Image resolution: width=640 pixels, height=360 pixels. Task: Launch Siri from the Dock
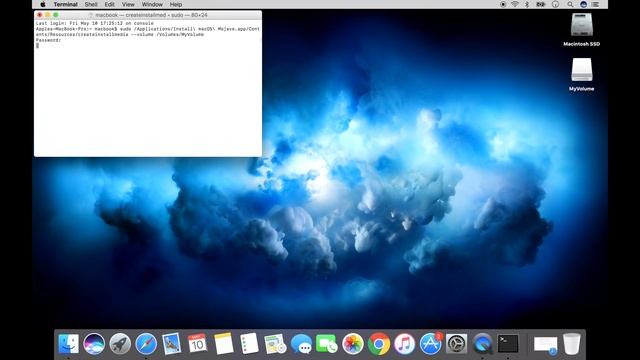(94, 344)
